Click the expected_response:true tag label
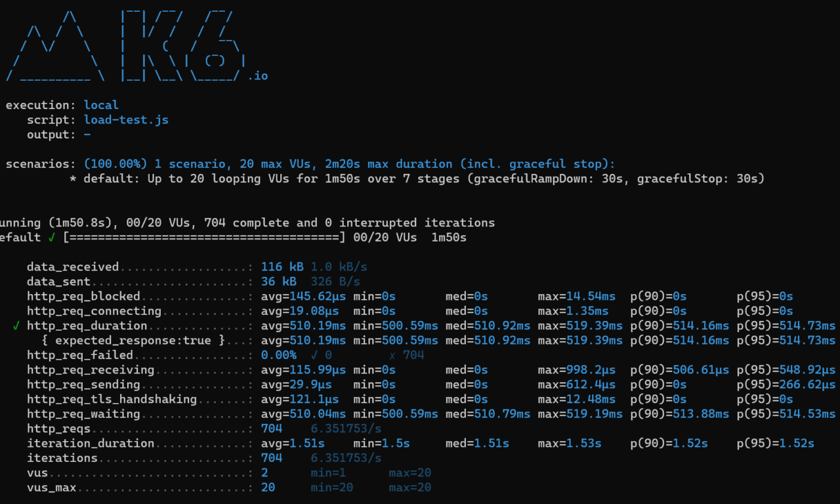 click(133, 340)
